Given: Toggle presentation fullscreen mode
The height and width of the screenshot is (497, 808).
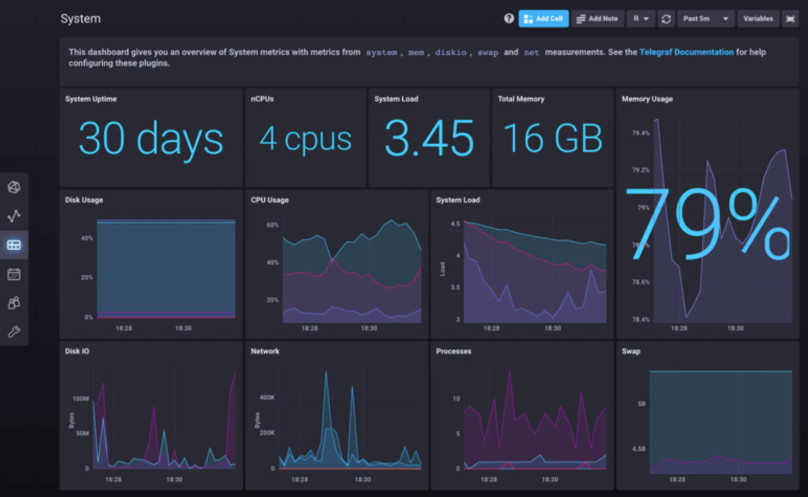Looking at the screenshot, I should (x=789, y=18).
